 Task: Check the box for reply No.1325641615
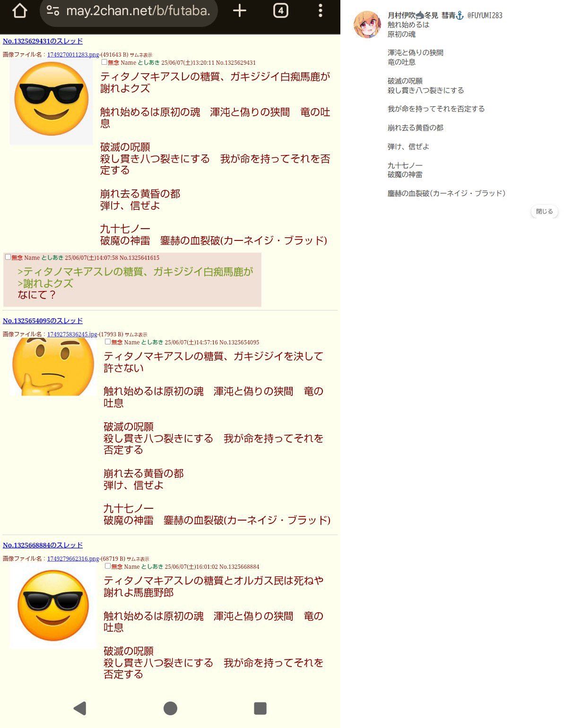point(8,257)
